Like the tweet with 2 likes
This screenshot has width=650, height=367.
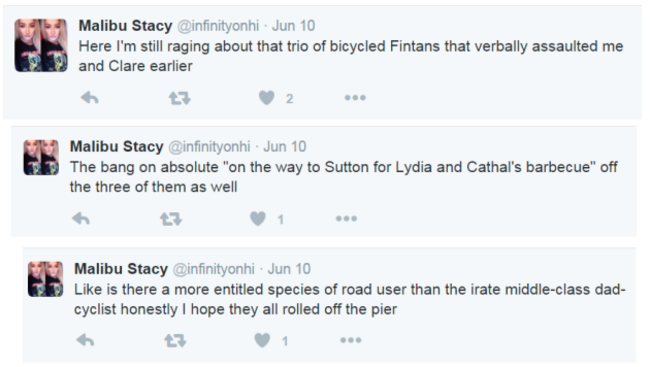[267, 98]
